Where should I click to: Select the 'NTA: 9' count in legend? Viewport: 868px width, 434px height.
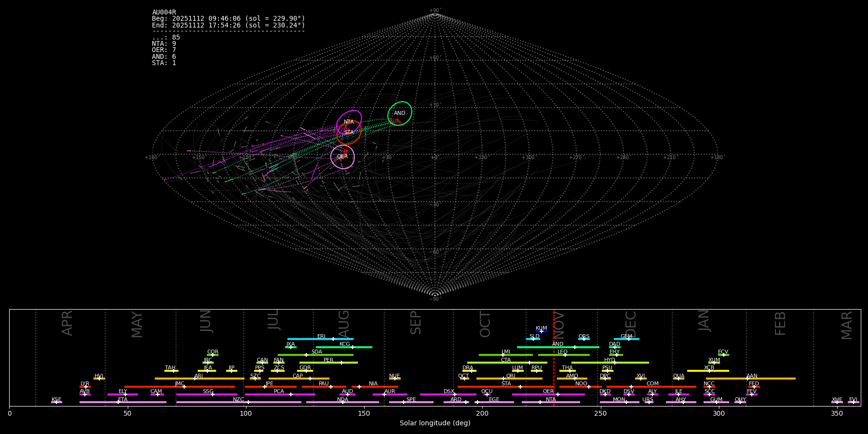164,44
